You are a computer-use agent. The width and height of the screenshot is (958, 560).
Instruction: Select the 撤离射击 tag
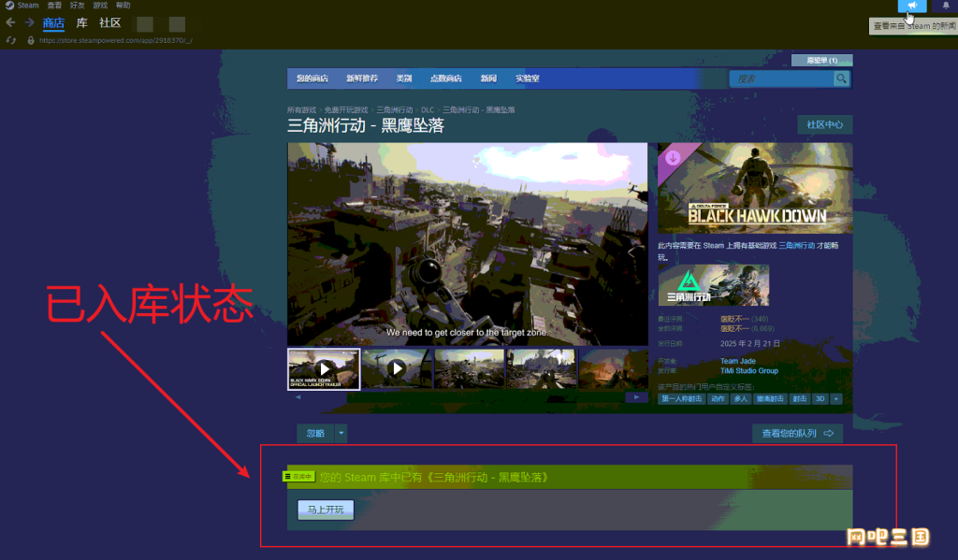point(770,399)
